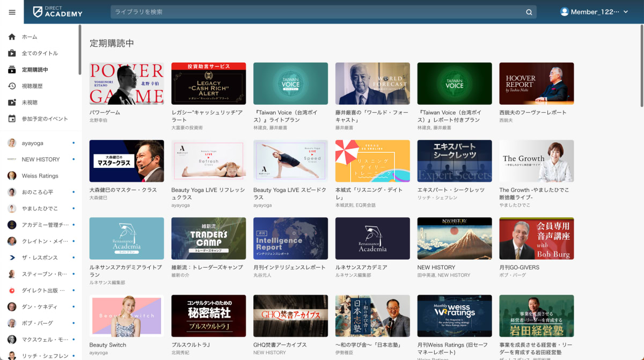
Task: Open the リスニングデイリートレーニング thumbnail
Action: click(372, 161)
